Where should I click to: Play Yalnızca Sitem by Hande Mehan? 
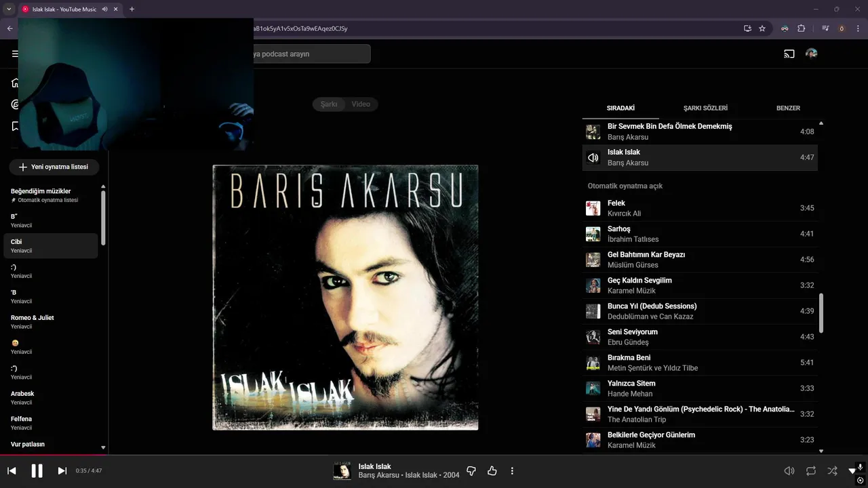700,388
